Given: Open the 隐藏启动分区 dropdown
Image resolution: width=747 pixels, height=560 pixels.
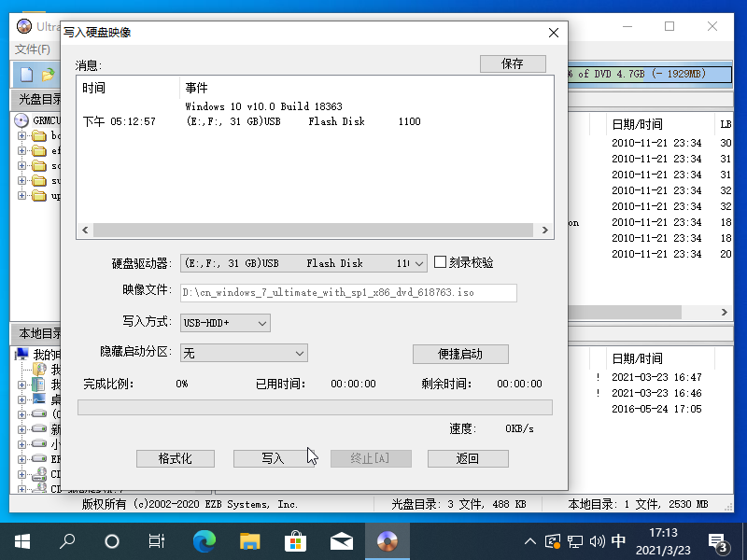Looking at the screenshot, I should (299, 353).
